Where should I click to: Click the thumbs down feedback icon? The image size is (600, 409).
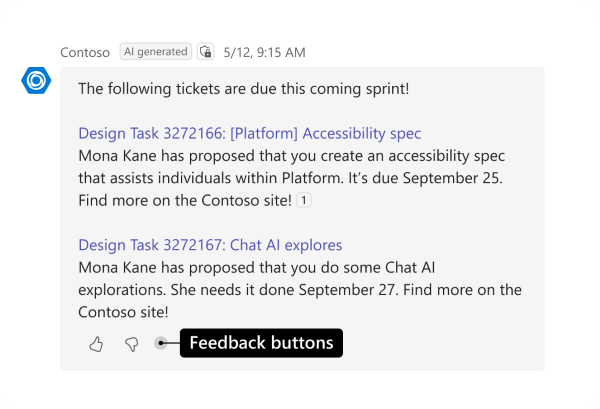[131, 344]
